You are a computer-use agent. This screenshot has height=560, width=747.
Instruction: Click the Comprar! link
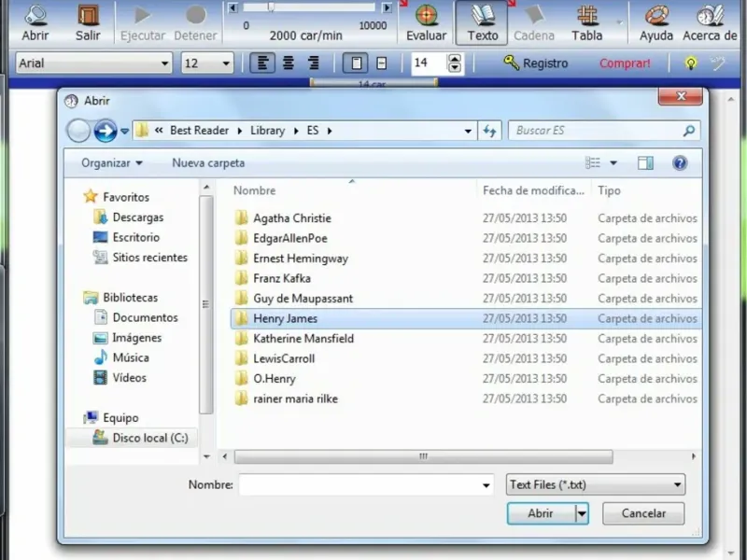(625, 63)
